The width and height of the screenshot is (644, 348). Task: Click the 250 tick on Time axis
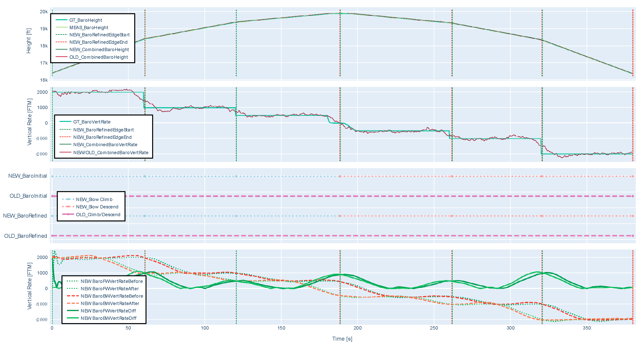point(434,328)
